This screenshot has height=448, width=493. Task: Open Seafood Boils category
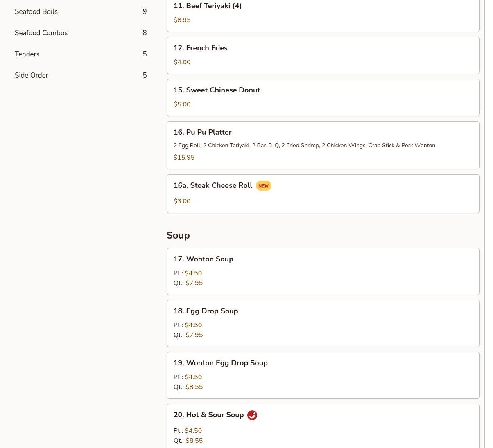36,11
